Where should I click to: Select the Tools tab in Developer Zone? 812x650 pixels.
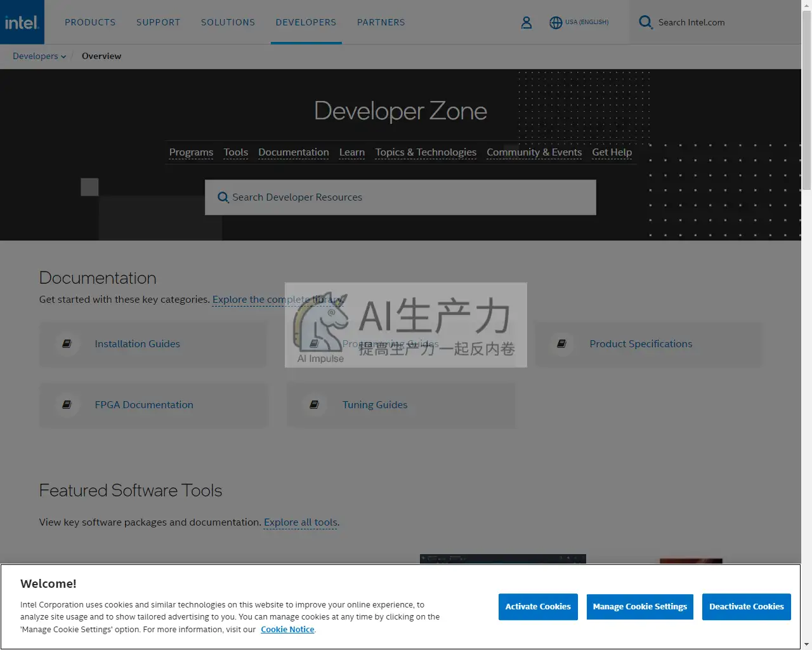coord(236,152)
